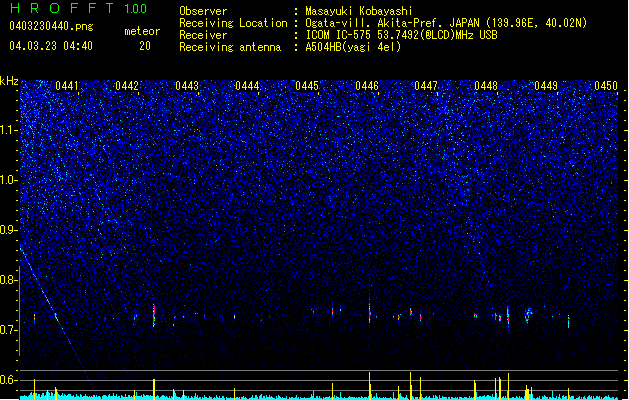Click the 0441 time axis marker
Screen dimensions: 629x400
(67, 86)
